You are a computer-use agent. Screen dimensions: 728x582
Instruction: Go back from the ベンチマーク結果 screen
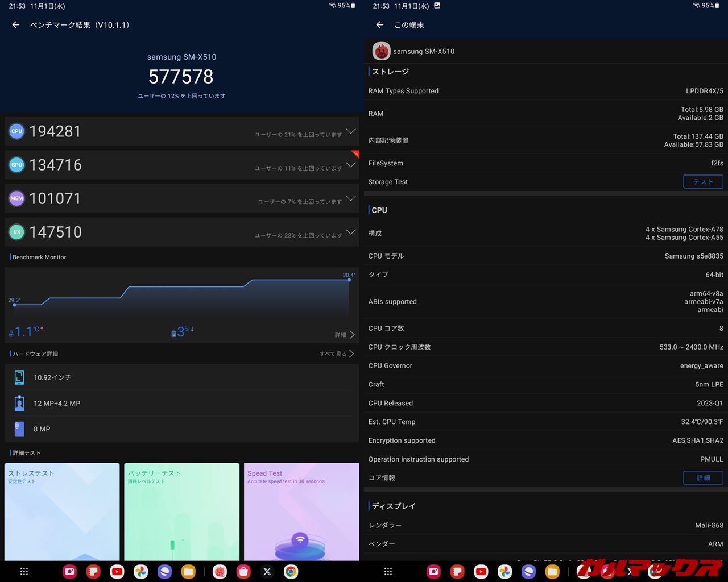[x=16, y=25]
